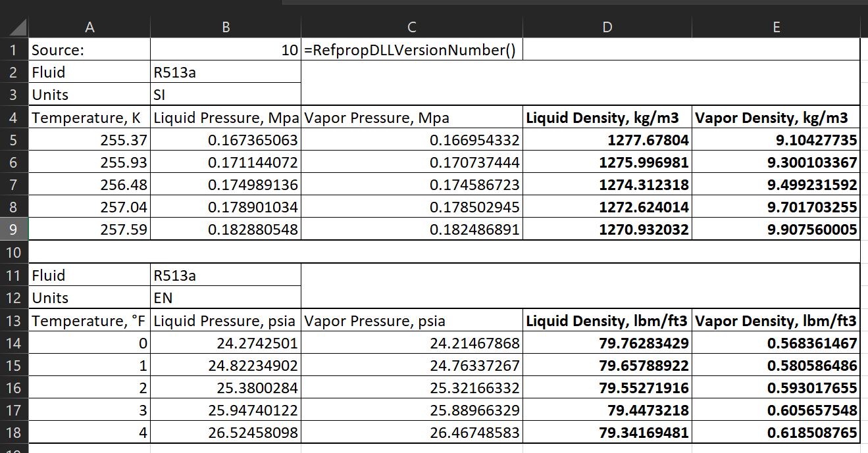
Task: Click 'R513a' cell in row 11
Action: [x=226, y=275]
